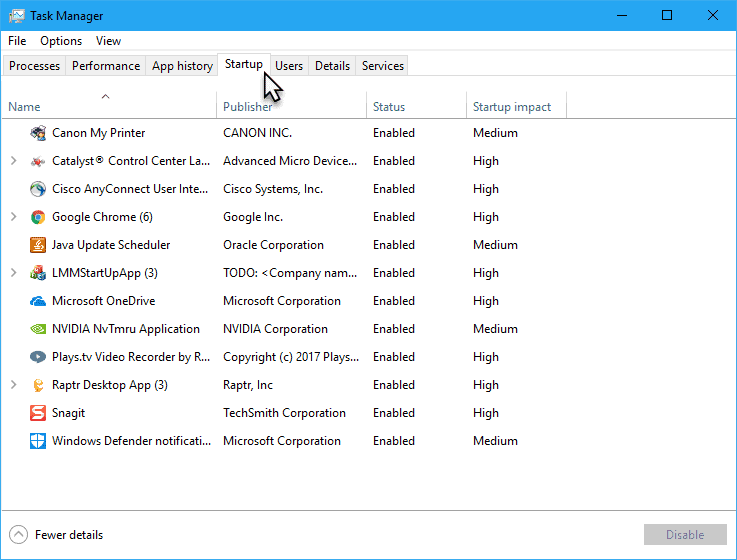Viewport: 737px width, 560px height.
Task: Expand the Google Chrome (6) group
Action: point(14,217)
